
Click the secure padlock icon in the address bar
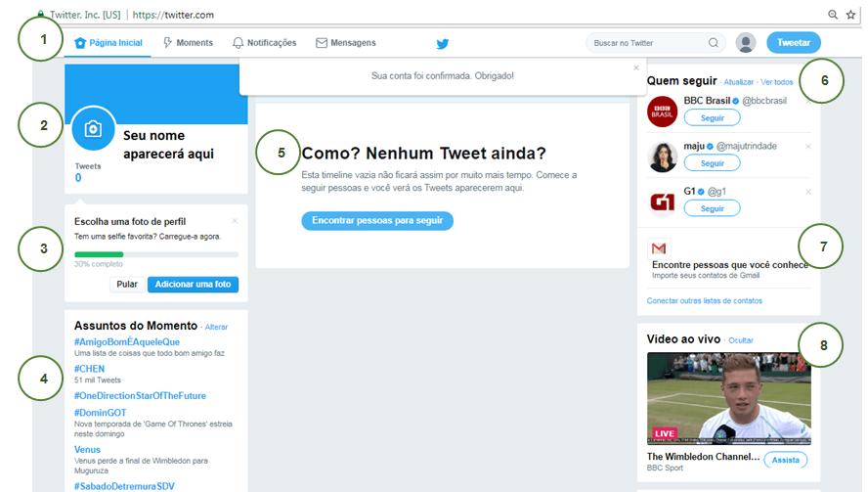click(40, 14)
